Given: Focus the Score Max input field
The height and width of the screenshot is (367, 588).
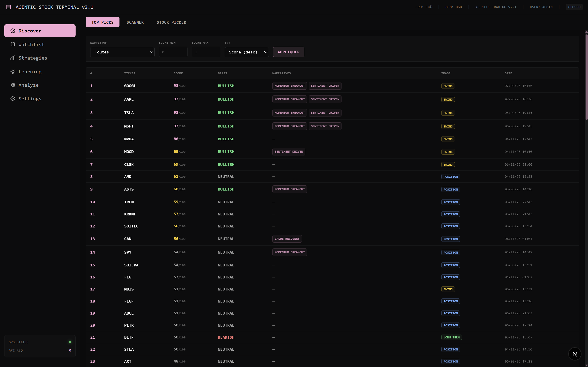Looking at the screenshot, I should click(206, 52).
